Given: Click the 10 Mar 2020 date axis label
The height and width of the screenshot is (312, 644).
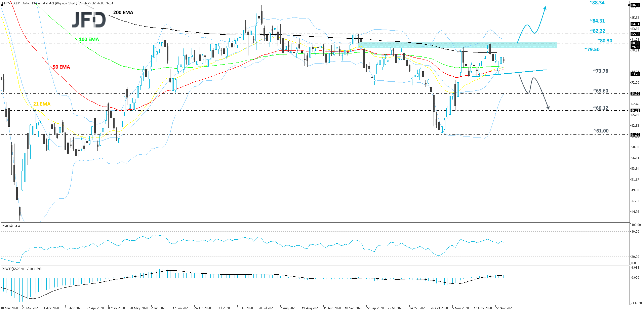Looking at the screenshot, I should pos(10,308).
